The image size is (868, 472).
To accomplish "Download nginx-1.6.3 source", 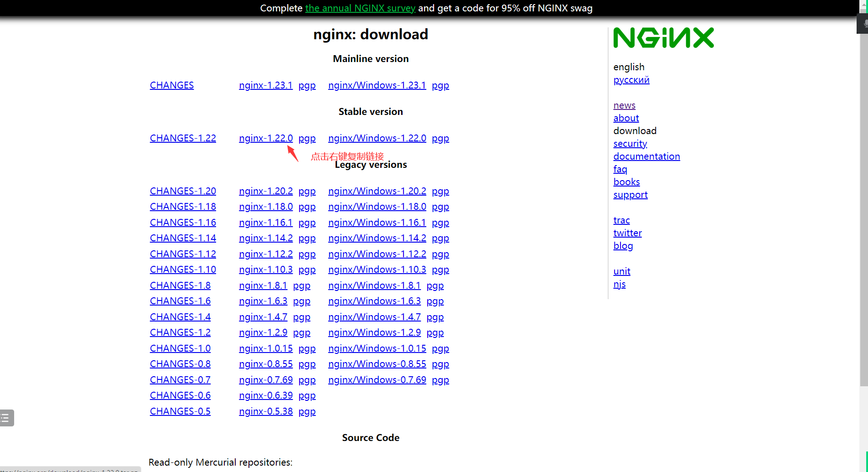I will (x=263, y=301).
